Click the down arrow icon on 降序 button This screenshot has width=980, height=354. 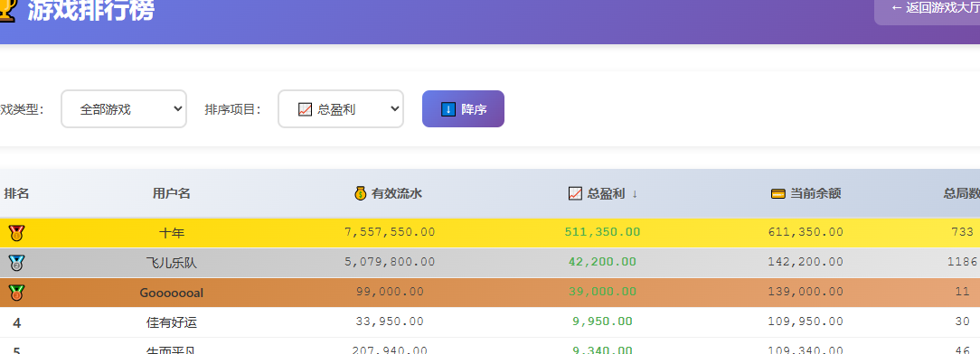(448, 109)
